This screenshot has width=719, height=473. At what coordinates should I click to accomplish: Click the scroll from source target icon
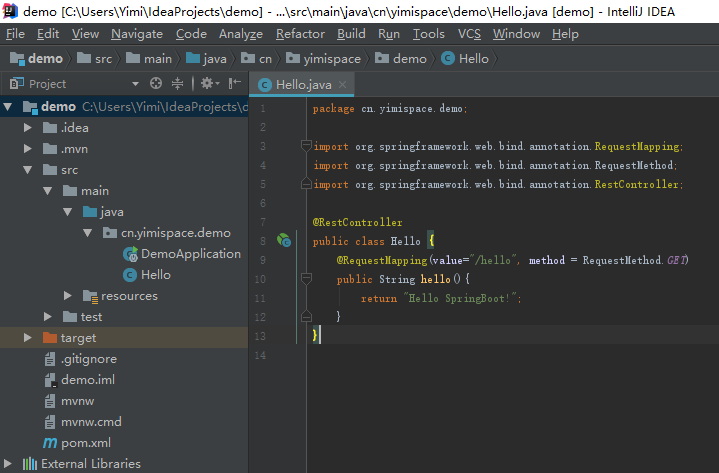156,83
